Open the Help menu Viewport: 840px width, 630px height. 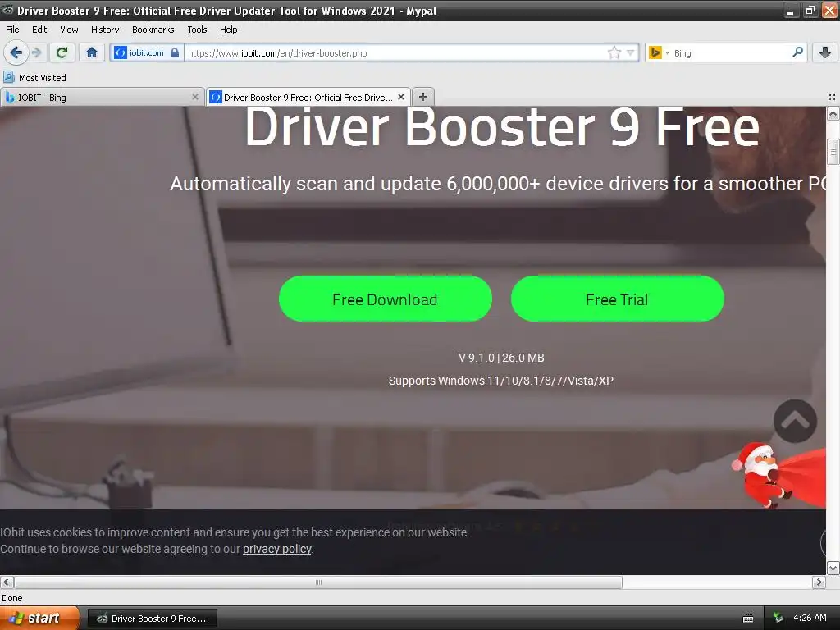tap(229, 30)
